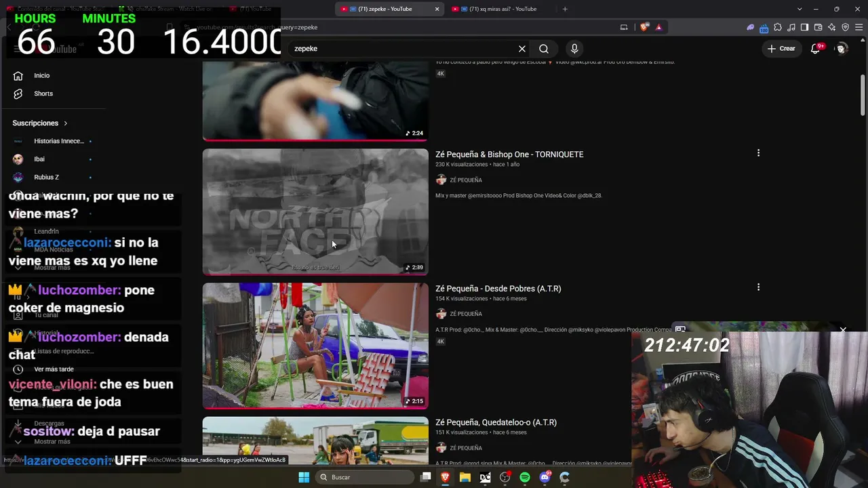Open Brave Rewards triangle icon
Viewport: 868px width, 488px height.
tap(658, 27)
